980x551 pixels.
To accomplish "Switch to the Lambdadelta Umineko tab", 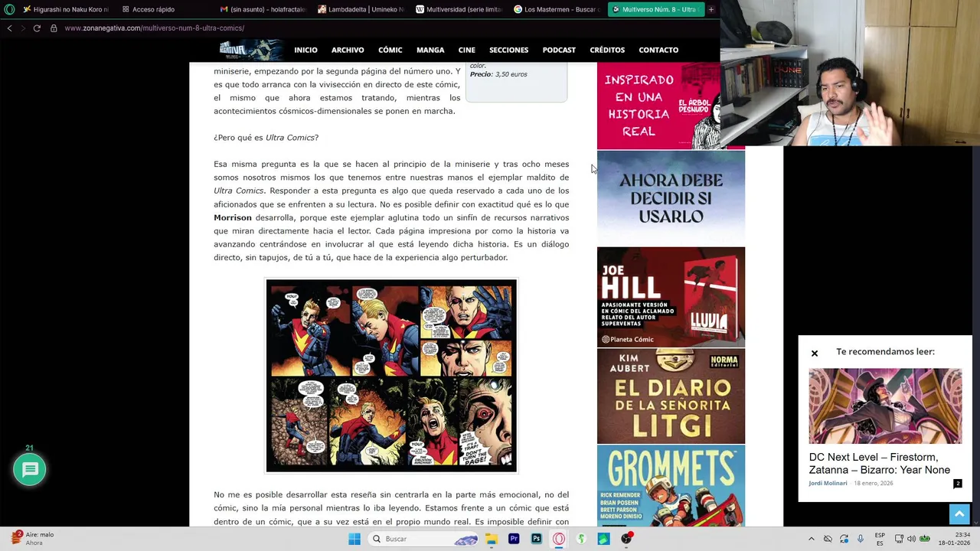I will coord(360,9).
